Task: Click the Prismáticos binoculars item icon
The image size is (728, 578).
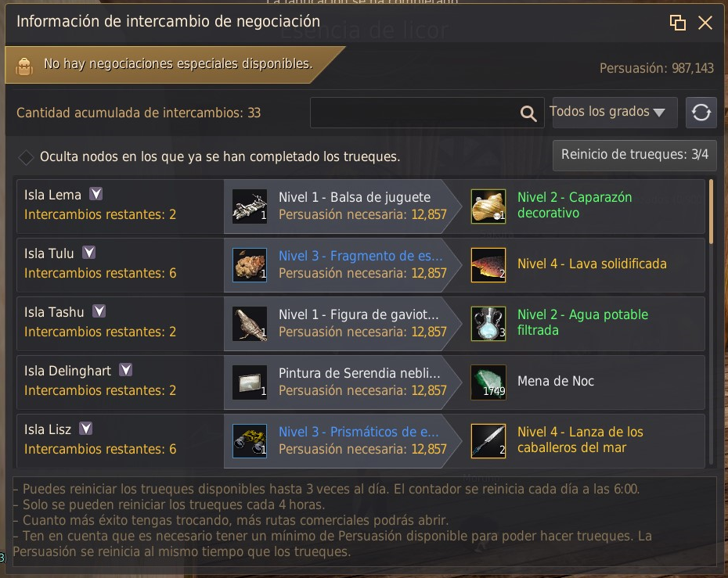Action: pos(250,441)
